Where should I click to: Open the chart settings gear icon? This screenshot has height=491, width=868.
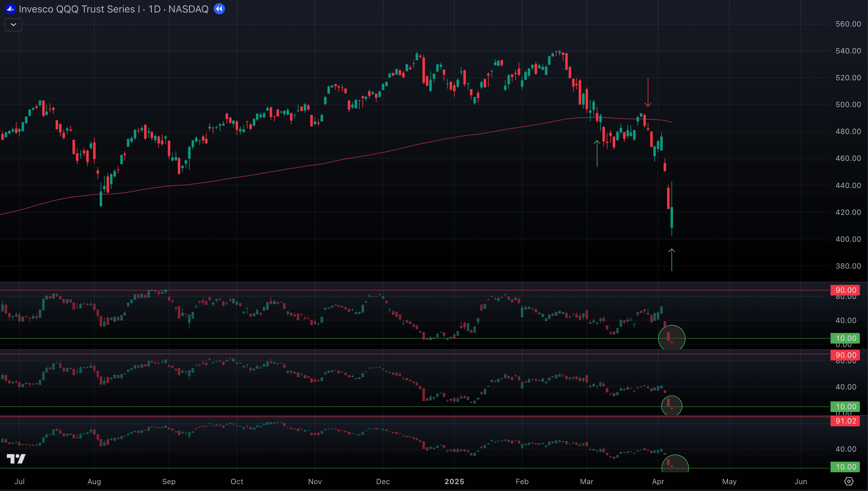(x=849, y=481)
